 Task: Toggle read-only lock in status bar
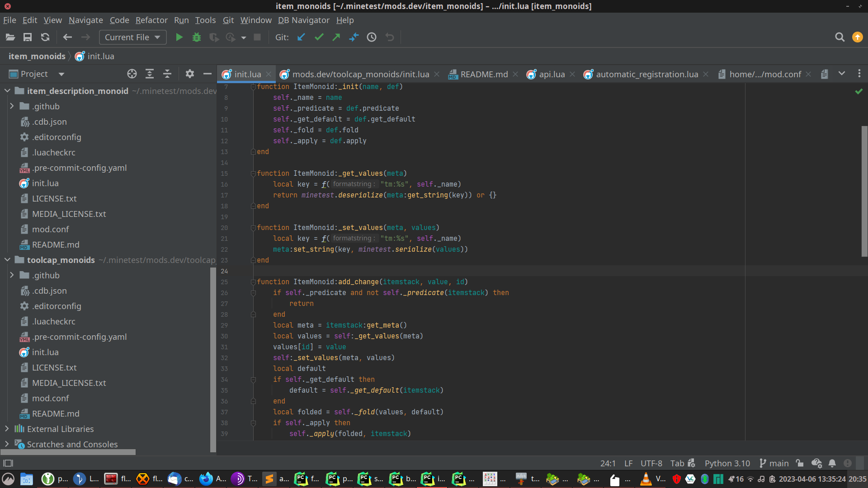click(x=800, y=463)
